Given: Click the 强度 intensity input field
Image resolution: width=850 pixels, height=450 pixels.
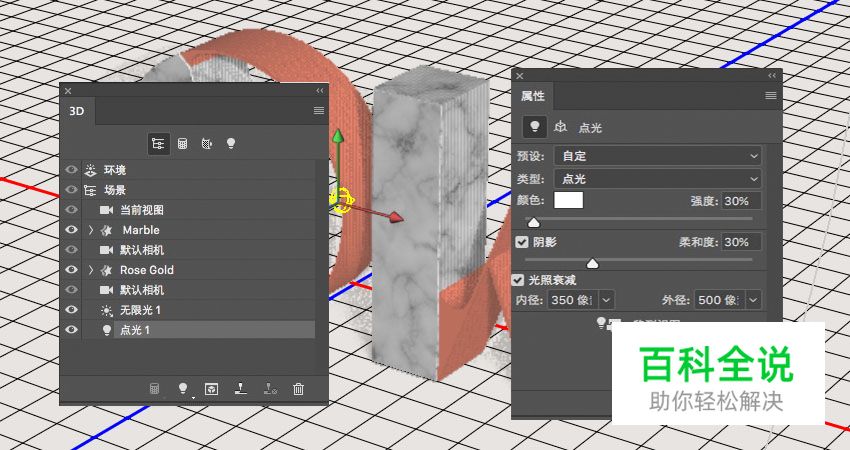Looking at the screenshot, I should click(x=740, y=201).
